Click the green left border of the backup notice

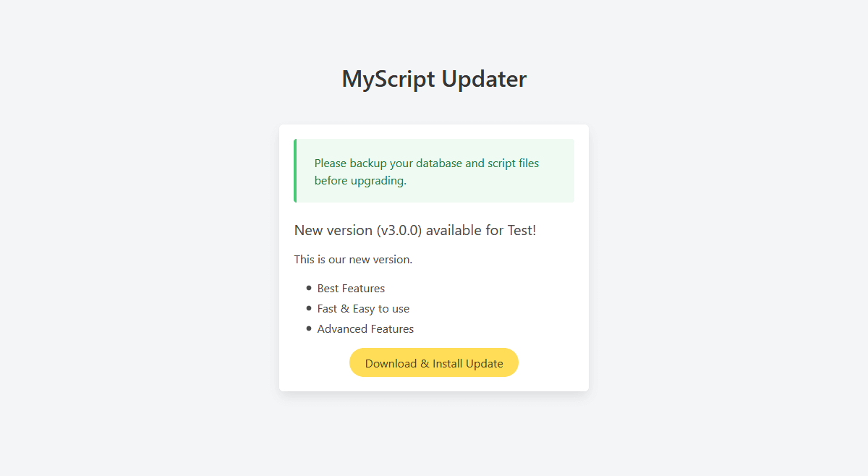point(295,171)
